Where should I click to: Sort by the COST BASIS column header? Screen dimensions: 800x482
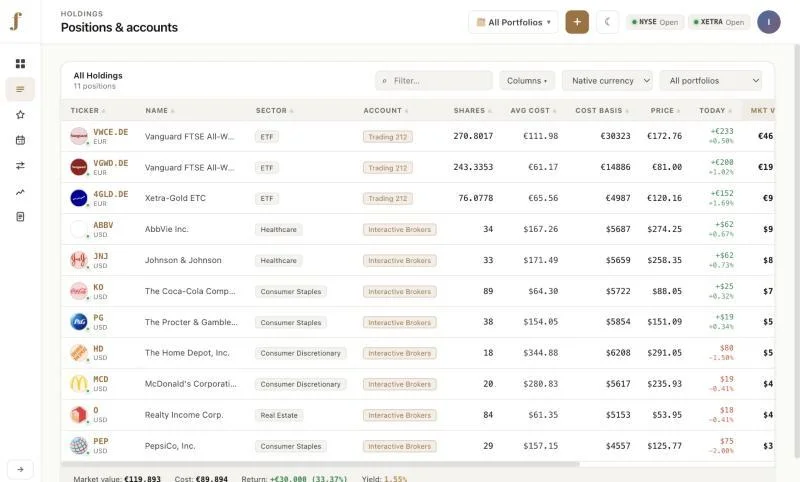click(602, 110)
